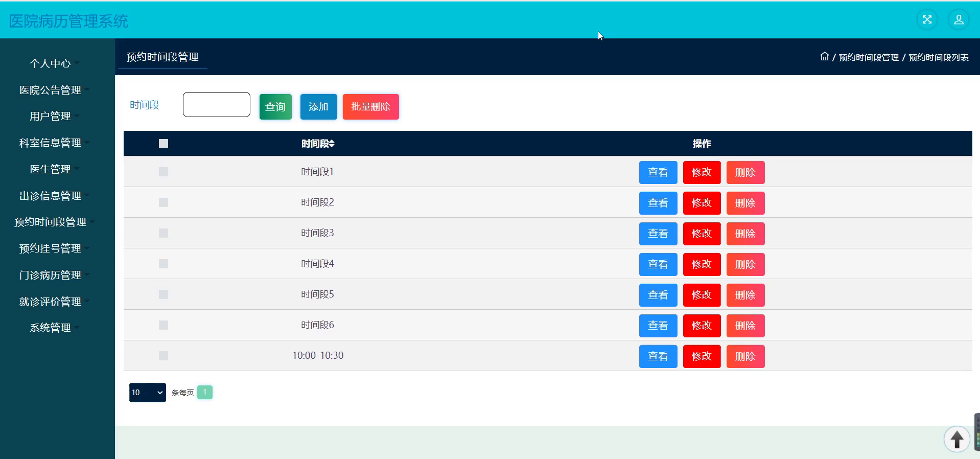Click the 医院病历管理系统 title
This screenshot has width=980, height=459.
(68, 21)
